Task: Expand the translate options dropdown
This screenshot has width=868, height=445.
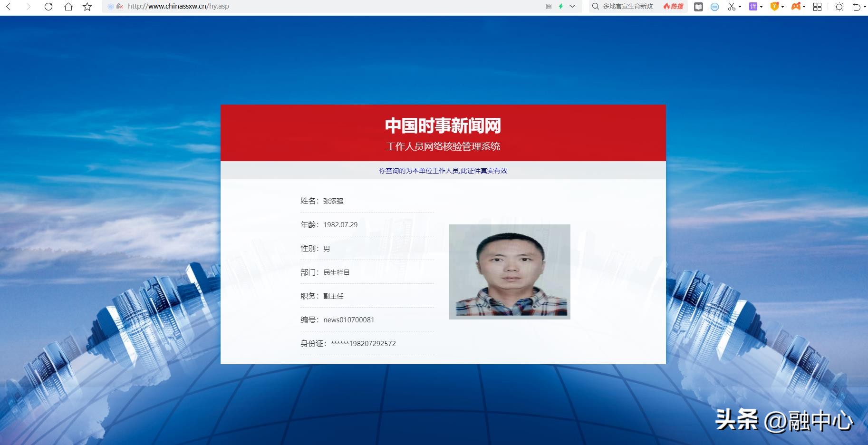Action: click(x=761, y=7)
